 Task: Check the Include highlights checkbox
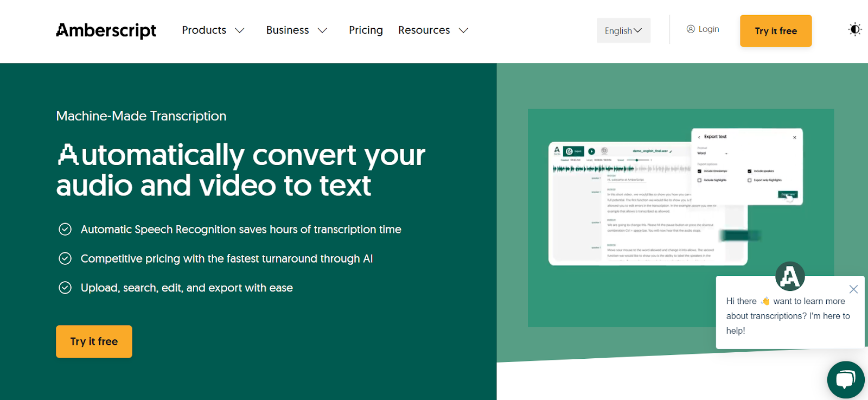[x=700, y=180]
